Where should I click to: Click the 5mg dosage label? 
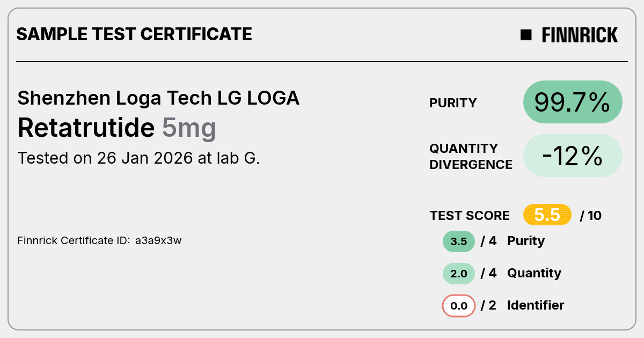[x=189, y=129]
